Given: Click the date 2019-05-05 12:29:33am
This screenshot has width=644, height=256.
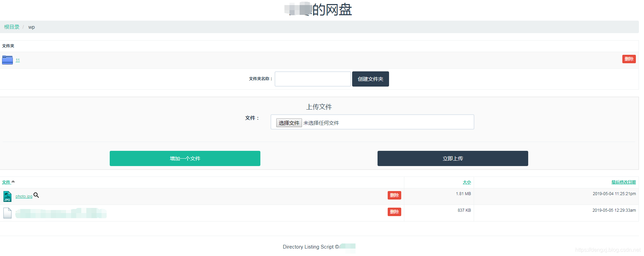Looking at the screenshot, I should coord(614,210).
